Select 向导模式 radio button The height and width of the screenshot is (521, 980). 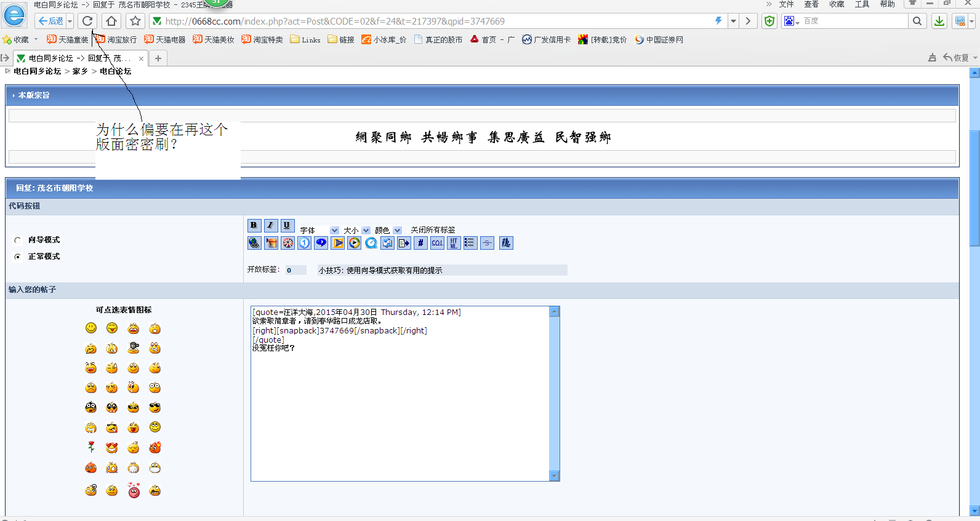[18, 241]
